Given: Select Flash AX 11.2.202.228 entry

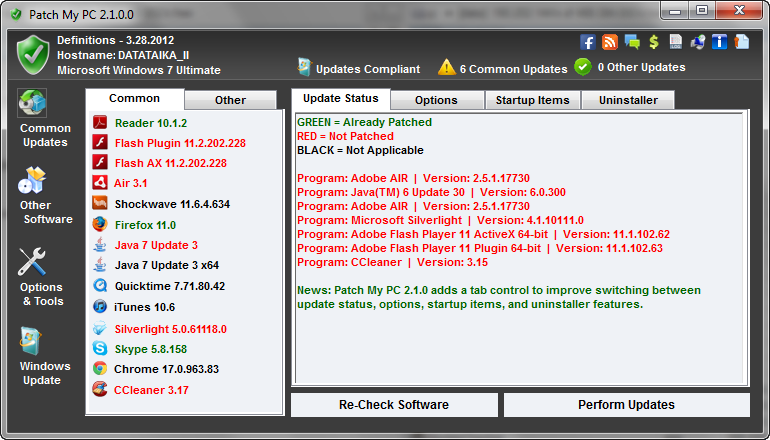Looking at the screenshot, I should click(x=170, y=163).
